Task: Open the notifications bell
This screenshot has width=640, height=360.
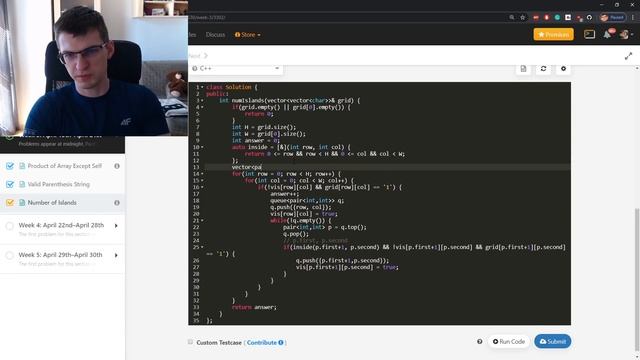Action: 607,35
